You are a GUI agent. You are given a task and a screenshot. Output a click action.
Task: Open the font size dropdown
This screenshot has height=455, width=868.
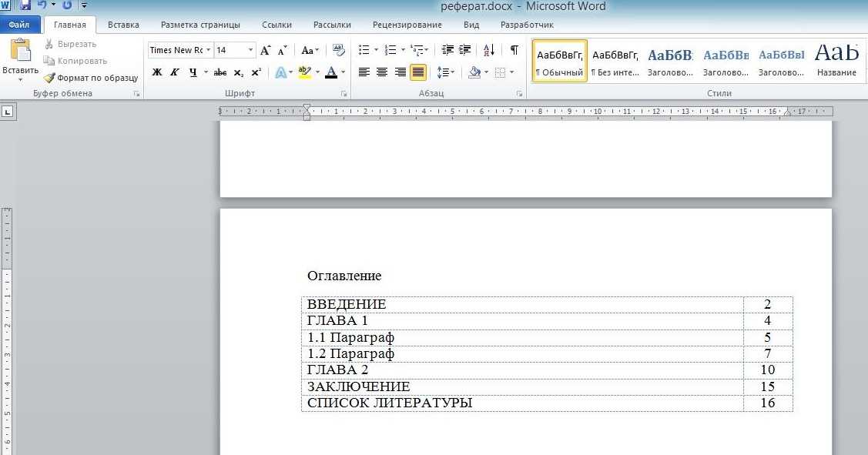[250, 50]
